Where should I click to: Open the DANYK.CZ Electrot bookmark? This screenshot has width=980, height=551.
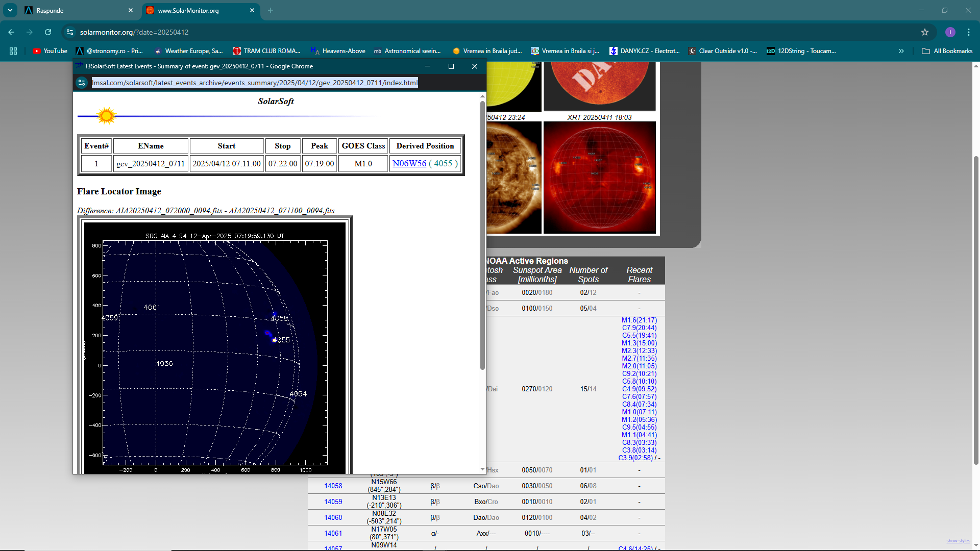click(645, 51)
